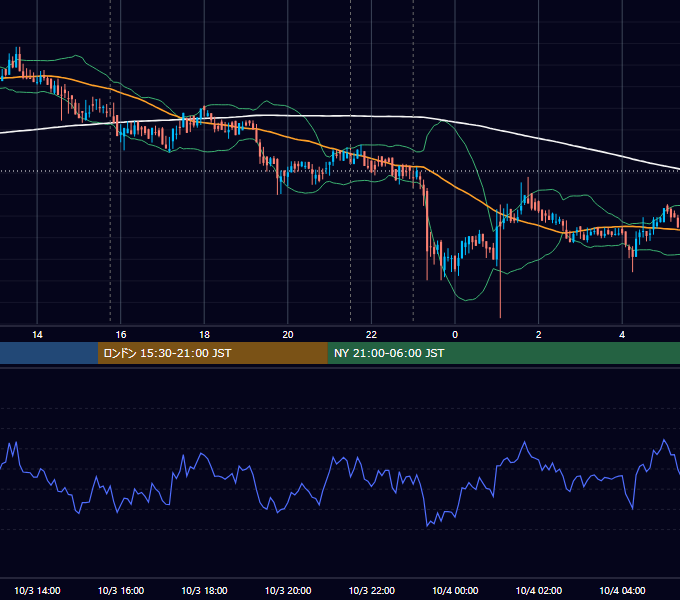Click the 10/3 20:00 date label

[288, 590]
